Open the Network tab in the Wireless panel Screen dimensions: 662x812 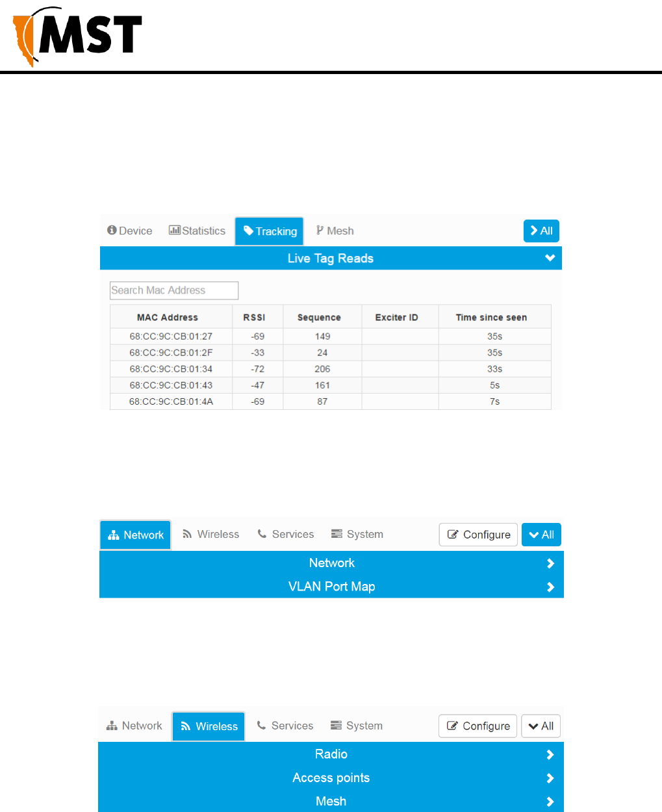pos(134,726)
